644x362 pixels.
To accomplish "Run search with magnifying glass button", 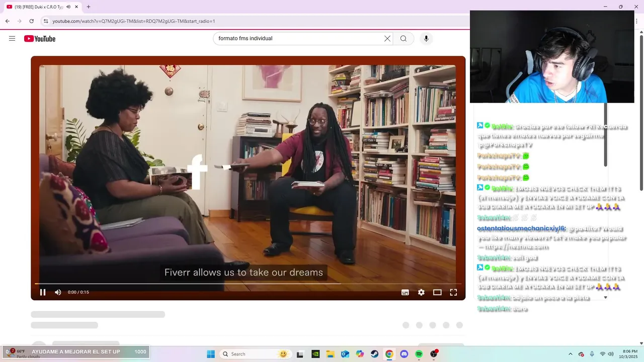I will [x=404, y=39].
